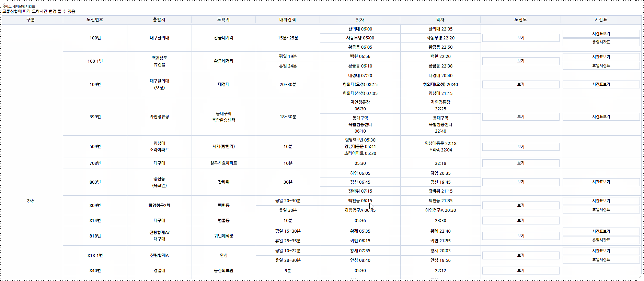This screenshot has width=644, height=281.
Task: Select the 818번 route number cell
Action: click(95, 236)
